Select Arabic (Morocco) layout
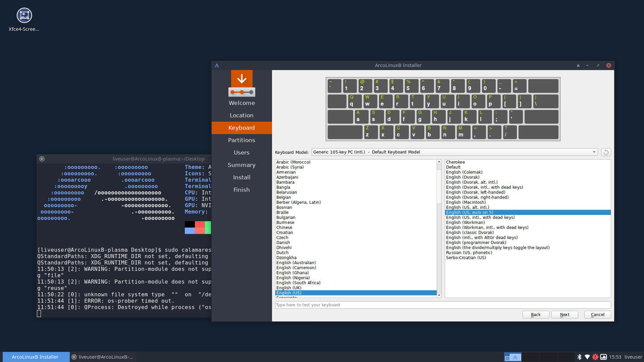The height and width of the screenshot is (362, 644). tap(356, 162)
